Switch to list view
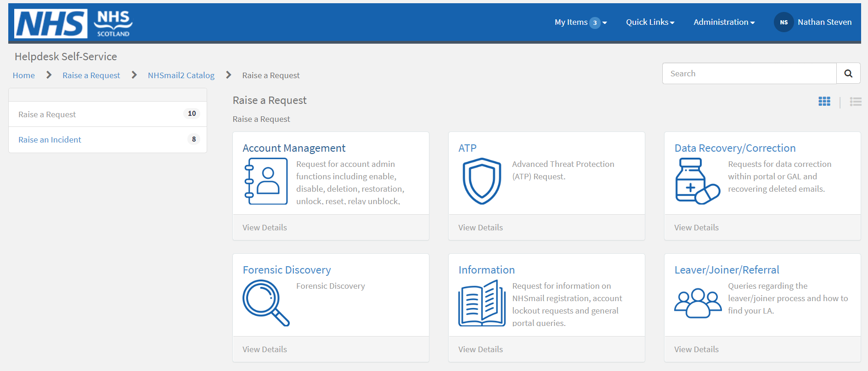This screenshot has height=371, width=868. point(856,102)
